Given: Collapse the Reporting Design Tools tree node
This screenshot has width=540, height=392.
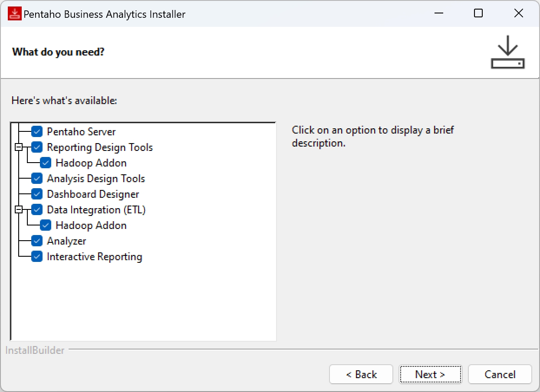Looking at the screenshot, I should pyautogui.click(x=19, y=147).
